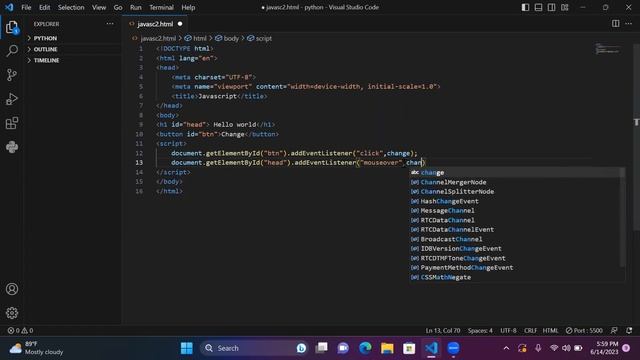Toggle the primary side bar layout icon
The height and width of the screenshot is (360, 640).
tap(525, 7)
